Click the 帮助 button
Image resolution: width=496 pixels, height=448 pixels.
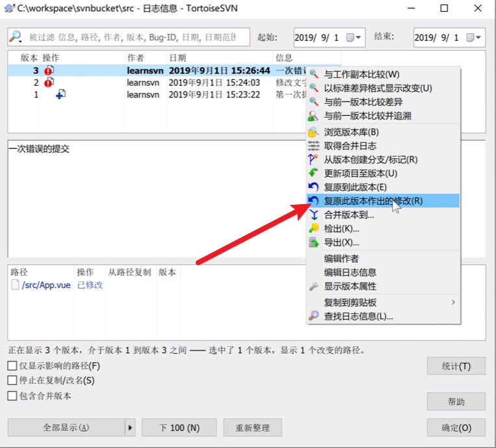click(456, 402)
